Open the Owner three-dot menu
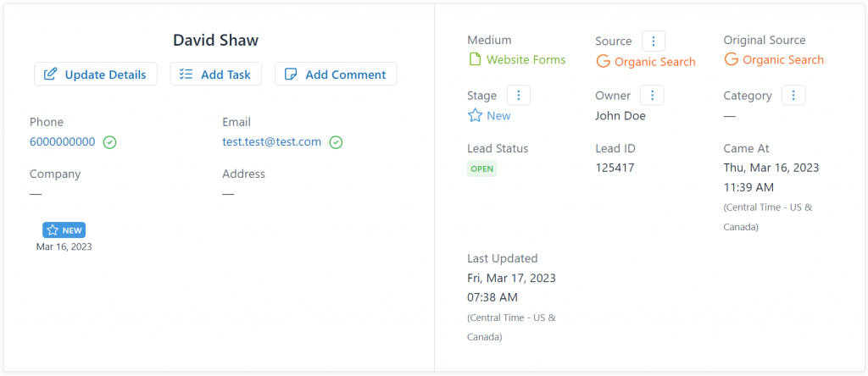The height and width of the screenshot is (376, 868). (652, 95)
